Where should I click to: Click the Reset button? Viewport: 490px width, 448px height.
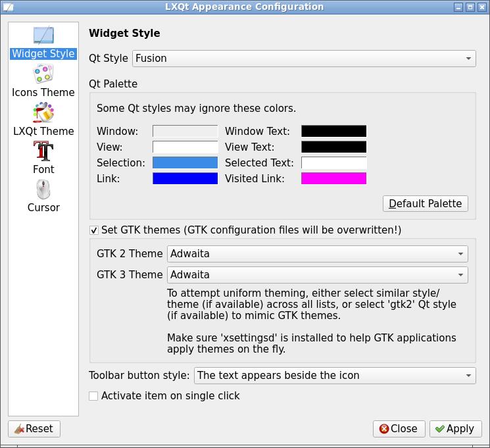[x=34, y=429]
